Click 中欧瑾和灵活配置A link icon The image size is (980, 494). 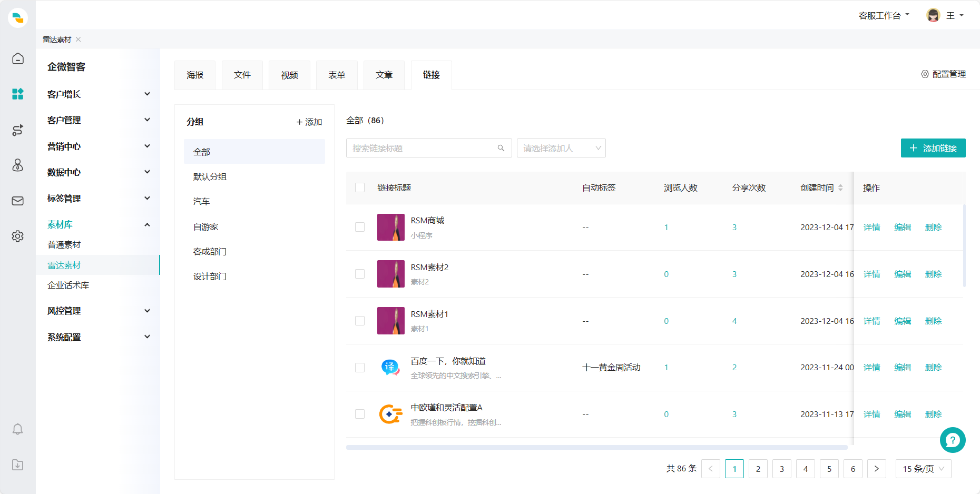[391, 414]
